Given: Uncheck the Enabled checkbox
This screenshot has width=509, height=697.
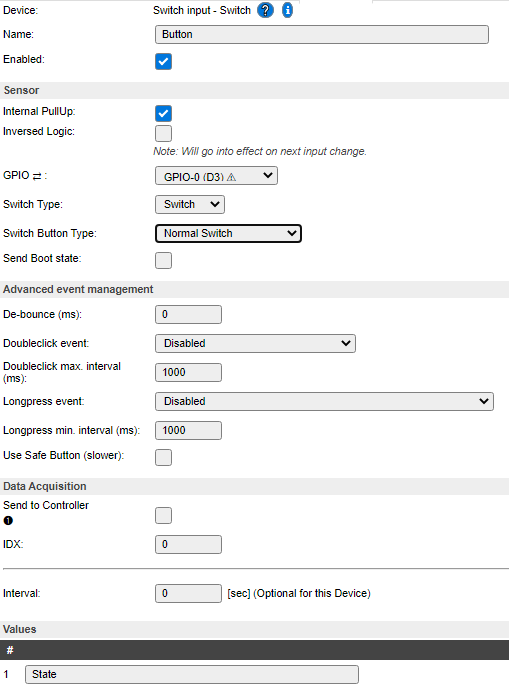Looking at the screenshot, I should tap(163, 61).
